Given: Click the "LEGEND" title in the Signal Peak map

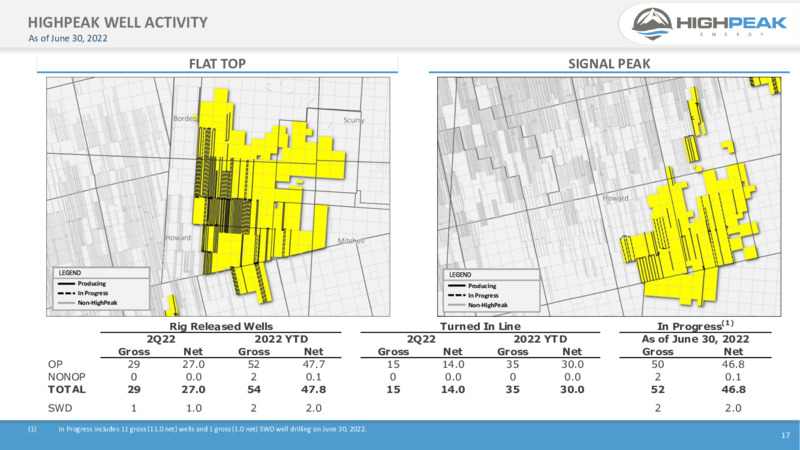Looking at the screenshot, I should pos(460,274).
